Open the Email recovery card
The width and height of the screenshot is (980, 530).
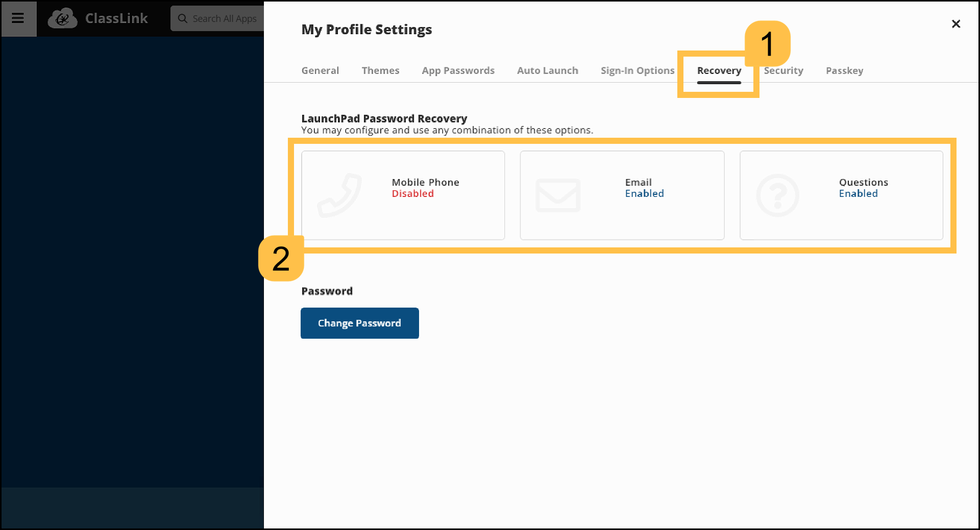tap(622, 195)
